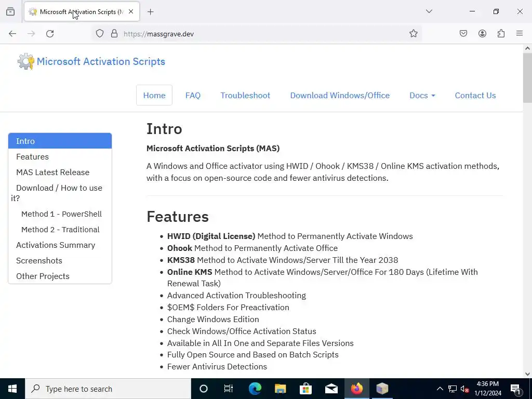
Task: Open Microsoft Store from taskbar
Action: pos(305,389)
